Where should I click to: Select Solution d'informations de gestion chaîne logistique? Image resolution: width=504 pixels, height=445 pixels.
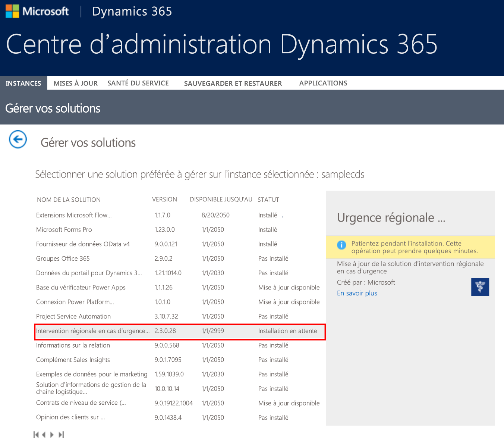point(180,388)
